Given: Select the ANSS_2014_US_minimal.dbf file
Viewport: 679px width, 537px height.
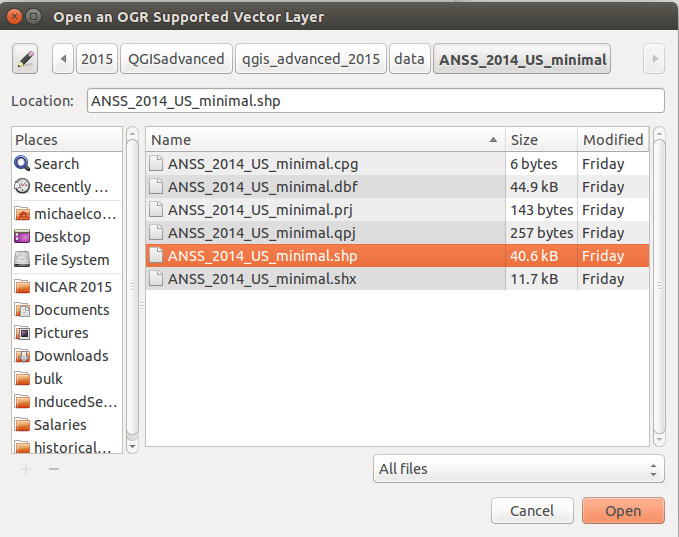Looking at the screenshot, I should pyautogui.click(x=397, y=187).
